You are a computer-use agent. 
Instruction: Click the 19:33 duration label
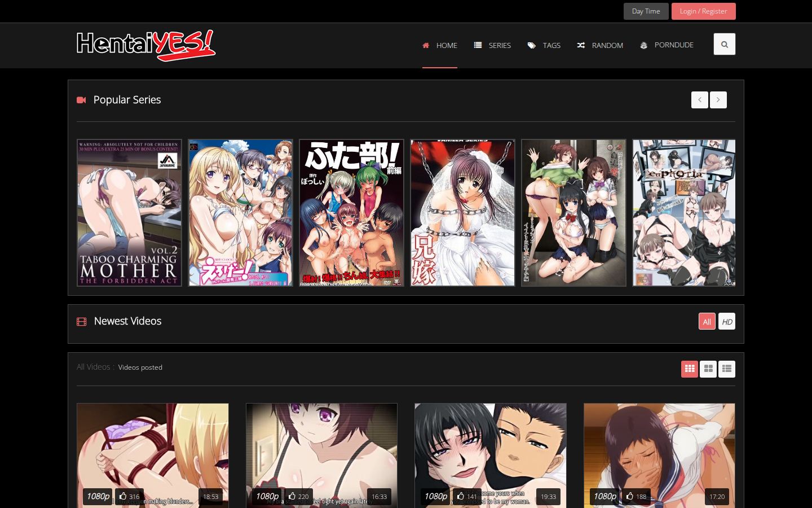point(548,497)
